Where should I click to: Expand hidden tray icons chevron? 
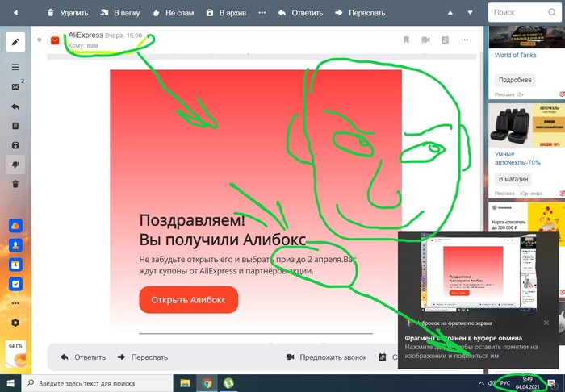coord(481,383)
